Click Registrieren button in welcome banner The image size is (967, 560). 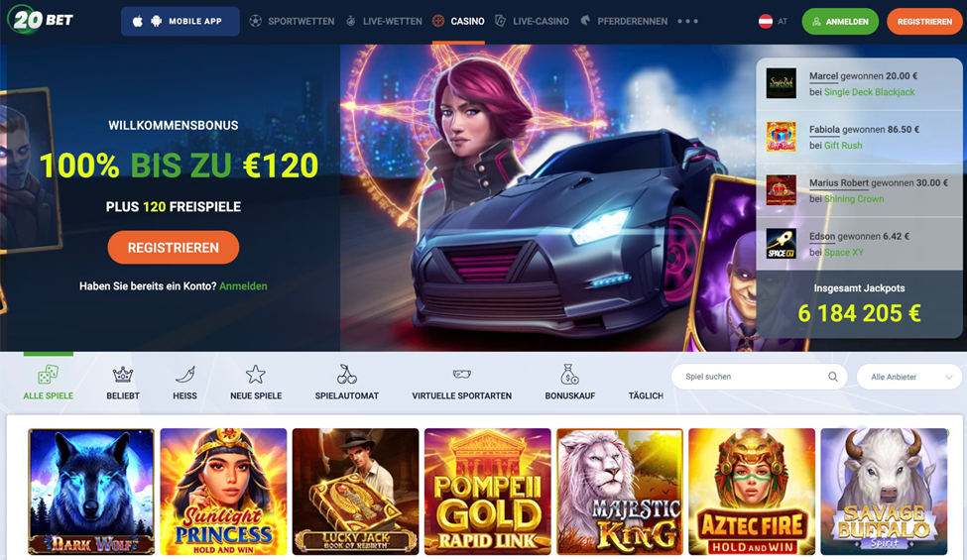tap(174, 247)
